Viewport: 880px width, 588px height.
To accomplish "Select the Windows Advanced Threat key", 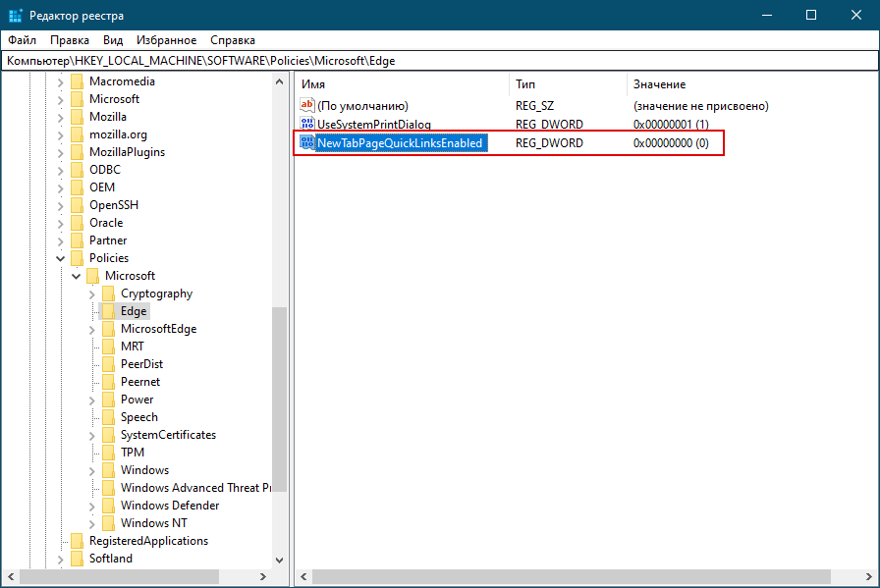I will pyautogui.click(x=195, y=488).
